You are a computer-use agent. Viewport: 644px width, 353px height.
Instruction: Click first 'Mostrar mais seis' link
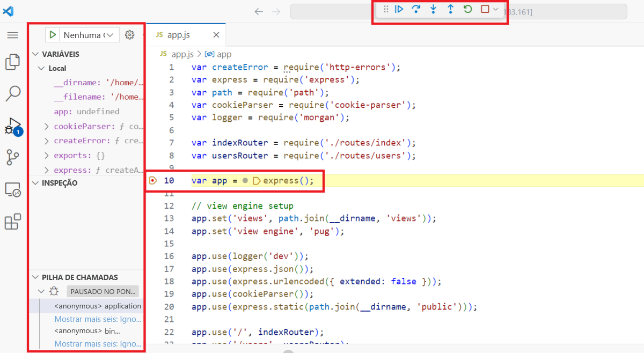(98, 319)
